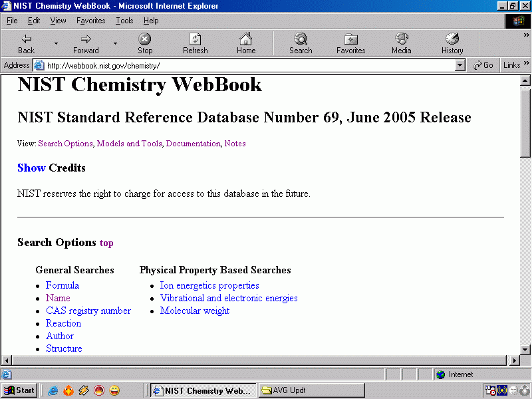Expand the address bar dropdown
This screenshot has width=532, height=399.
460,65
